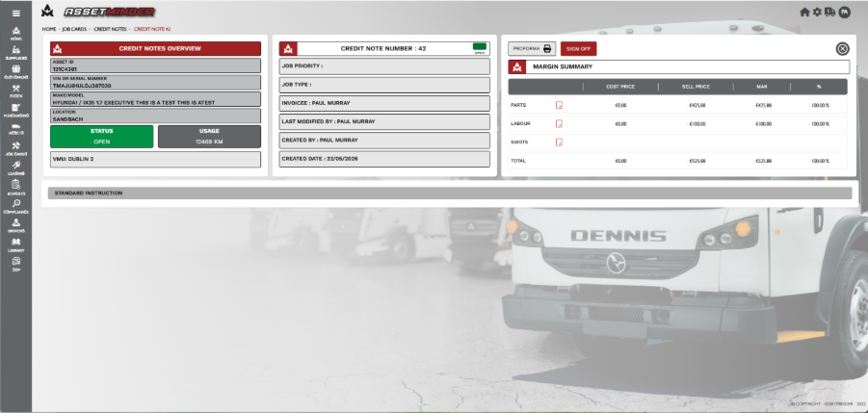Click the Margin Summary title
Screen dimensions: 868x413
tap(563, 66)
